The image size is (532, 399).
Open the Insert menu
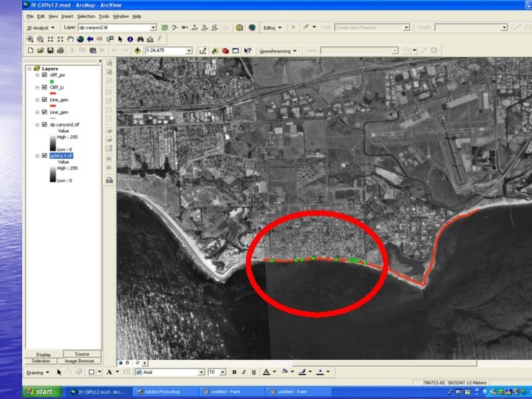(x=67, y=16)
